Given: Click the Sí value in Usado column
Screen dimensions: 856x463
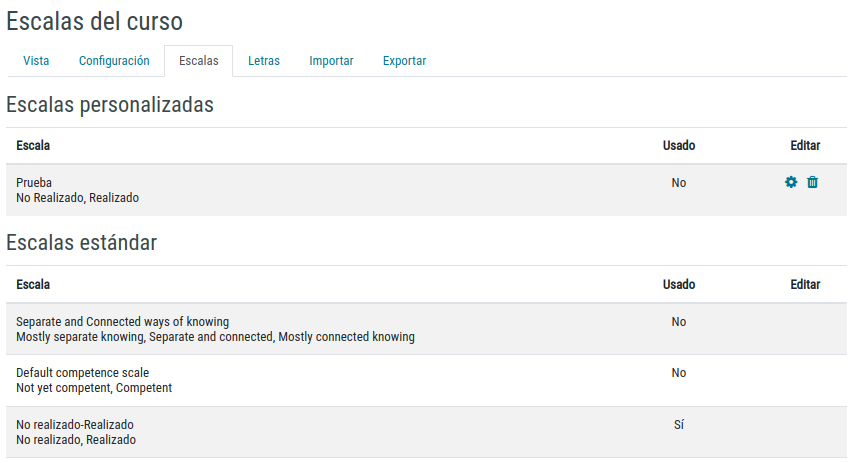Looking at the screenshot, I should click(678, 425).
